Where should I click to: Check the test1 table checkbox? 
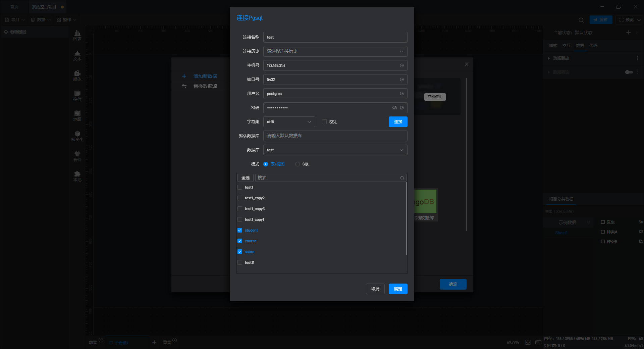(x=240, y=187)
